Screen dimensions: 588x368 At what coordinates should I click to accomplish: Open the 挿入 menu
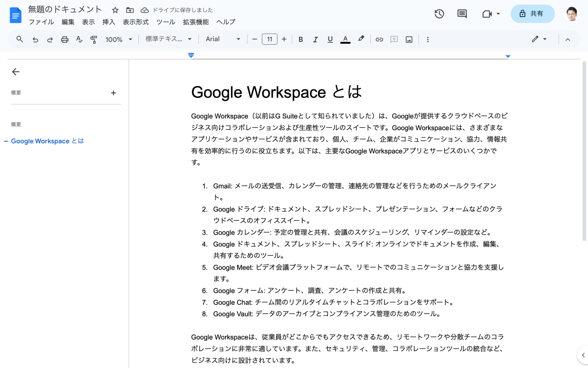(x=109, y=22)
